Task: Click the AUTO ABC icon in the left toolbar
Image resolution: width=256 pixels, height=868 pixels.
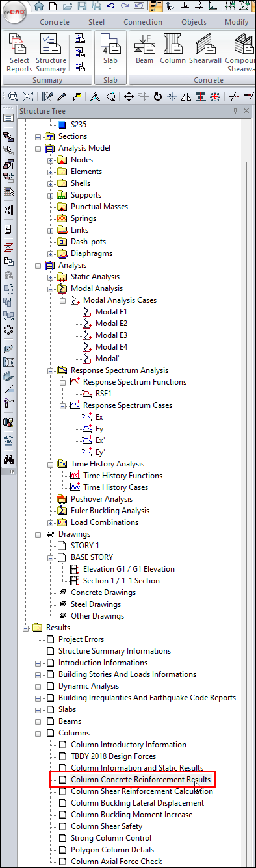Action: coord(8,440)
